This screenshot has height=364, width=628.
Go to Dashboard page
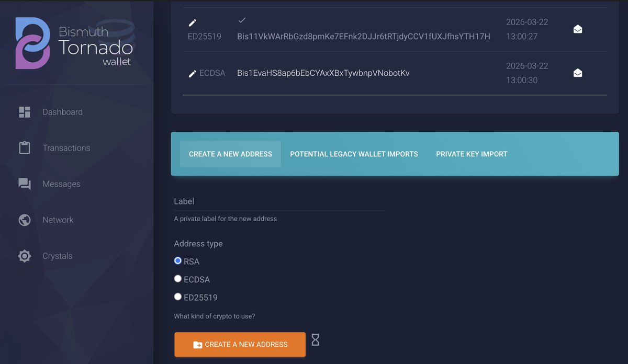point(62,112)
